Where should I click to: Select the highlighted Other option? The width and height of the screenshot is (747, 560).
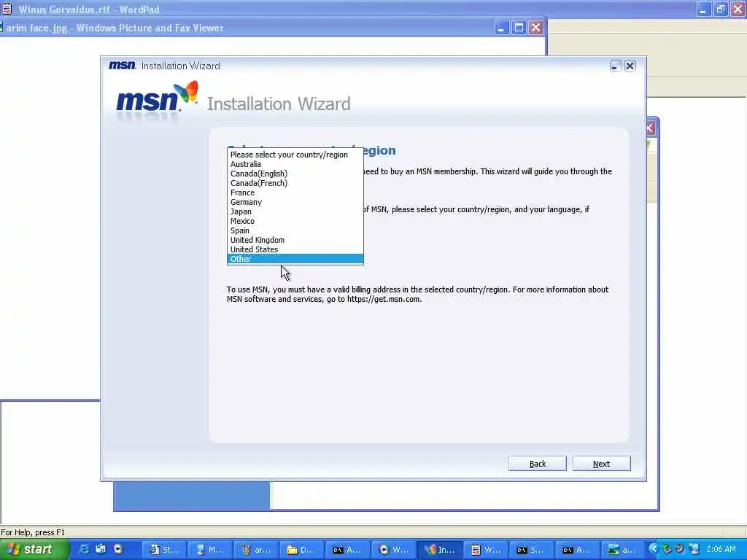(x=295, y=259)
